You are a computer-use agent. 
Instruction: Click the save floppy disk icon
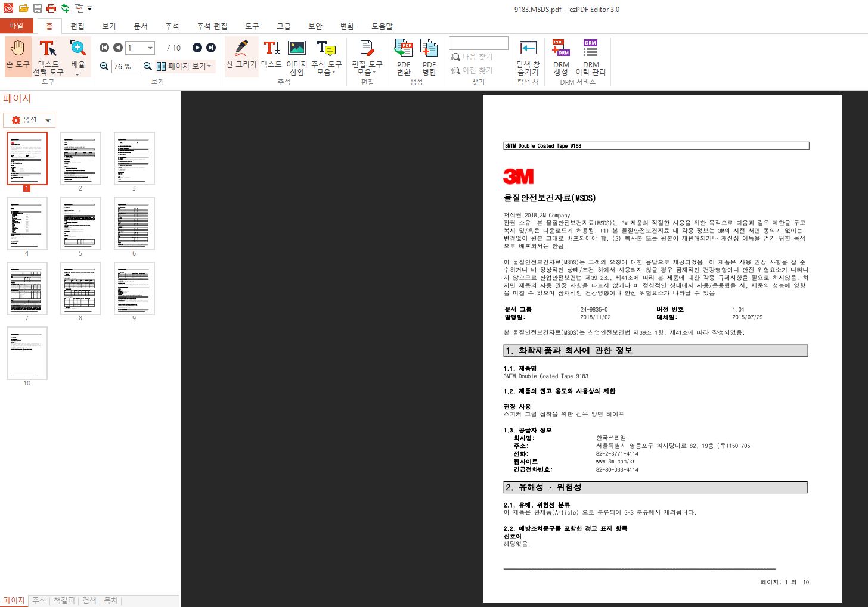tap(38, 8)
